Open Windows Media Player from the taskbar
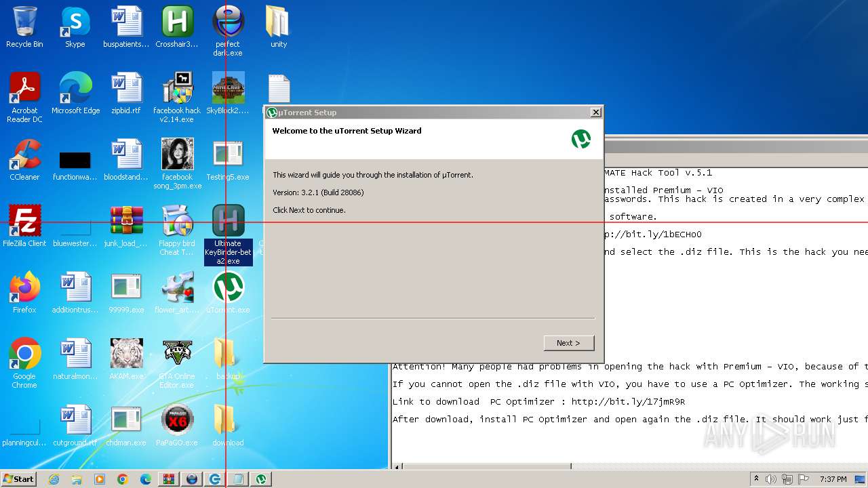Image resolution: width=868 pixels, height=488 pixels. coord(100,479)
